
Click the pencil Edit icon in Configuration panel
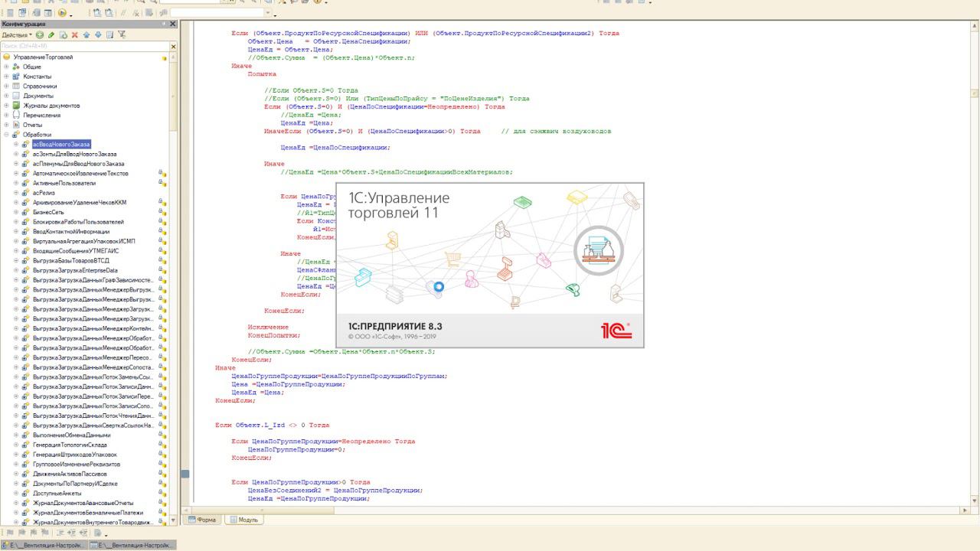(51, 35)
